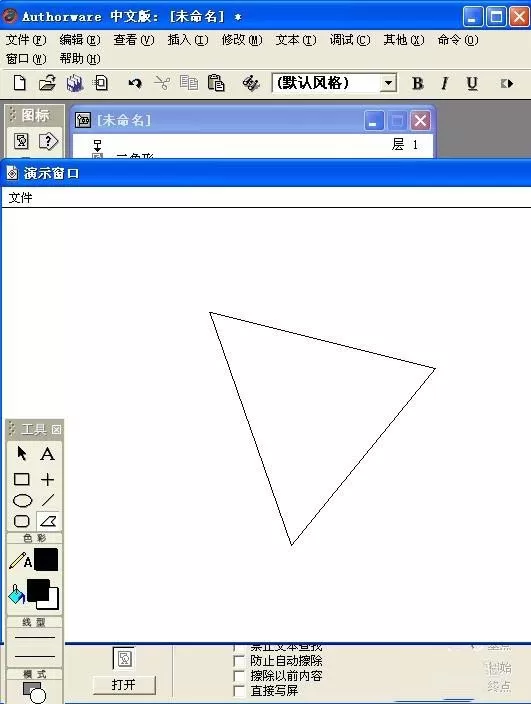Click the Run playback toolbar icon

coord(507,84)
